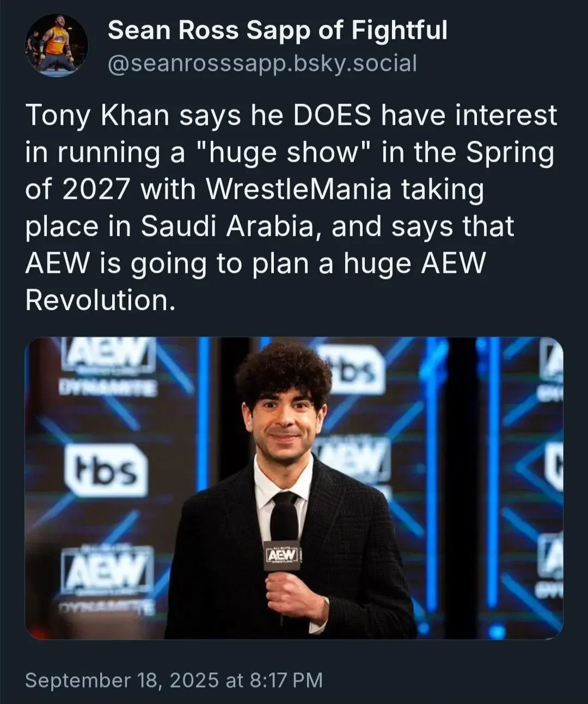
Task: Open the @seanrosssapp.bsky.social handle
Action: pos(262,64)
